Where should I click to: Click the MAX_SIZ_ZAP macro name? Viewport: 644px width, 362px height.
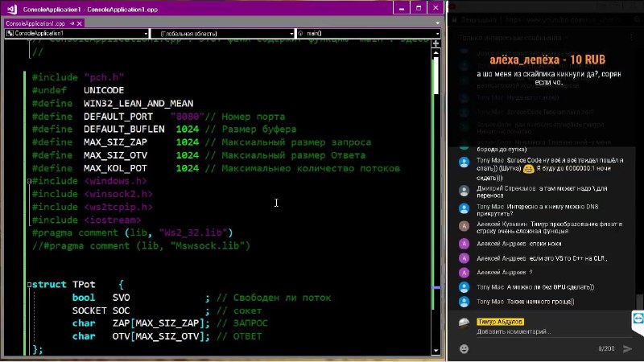click(115, 142)
